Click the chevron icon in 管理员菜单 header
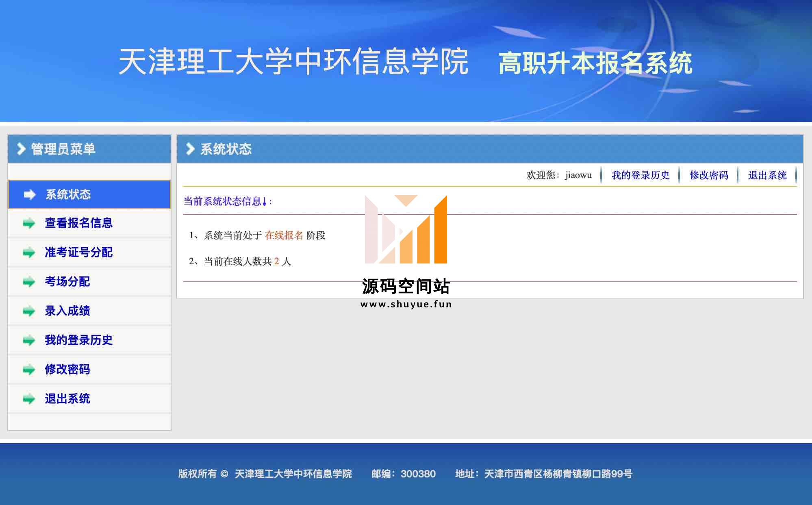 [x=21, y=149]
